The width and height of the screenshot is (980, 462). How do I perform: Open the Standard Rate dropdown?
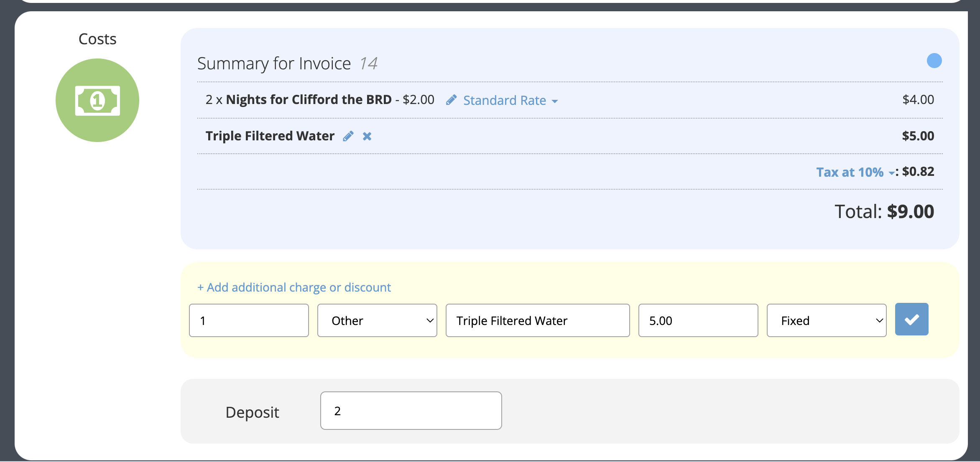510,100
